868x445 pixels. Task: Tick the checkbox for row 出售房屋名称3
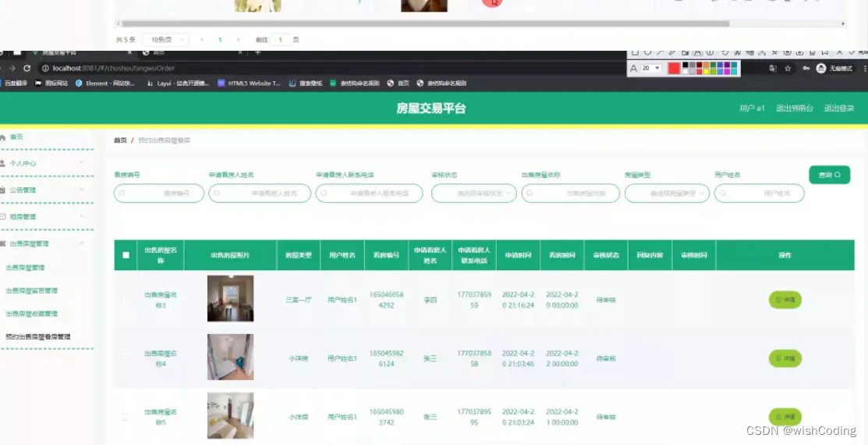125,300
